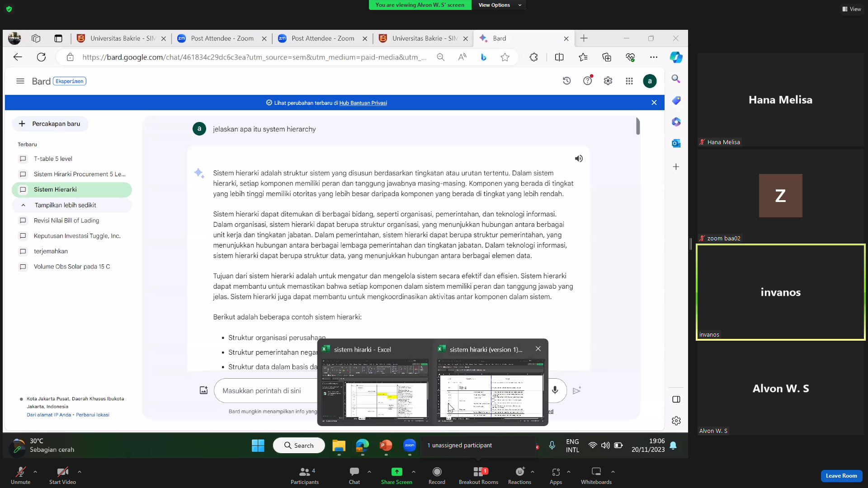Open apps options arrow in Zoom
868x488 pixels.
click(569, 472)
